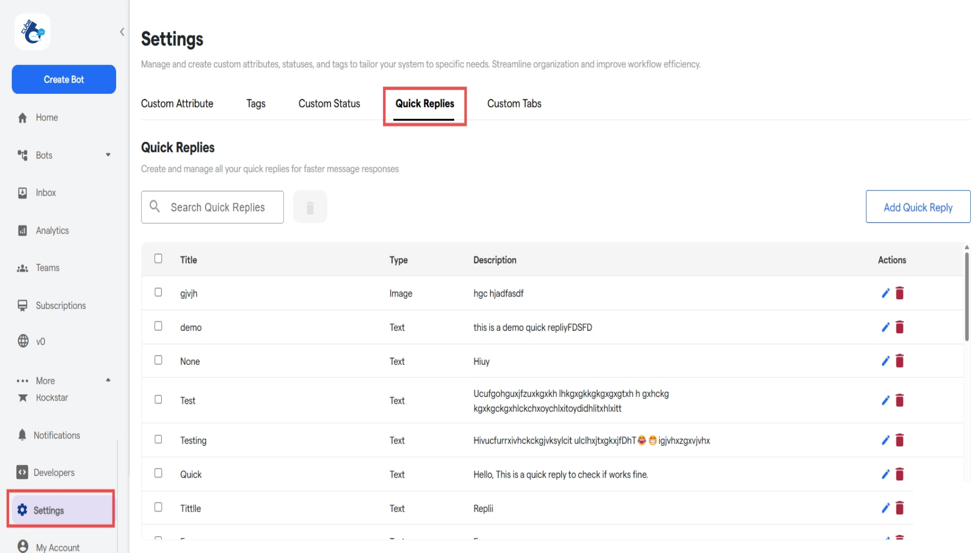Expand the Bots submenu arrow
This screenshot has height=553, width=980.
(x=108, y=155)
